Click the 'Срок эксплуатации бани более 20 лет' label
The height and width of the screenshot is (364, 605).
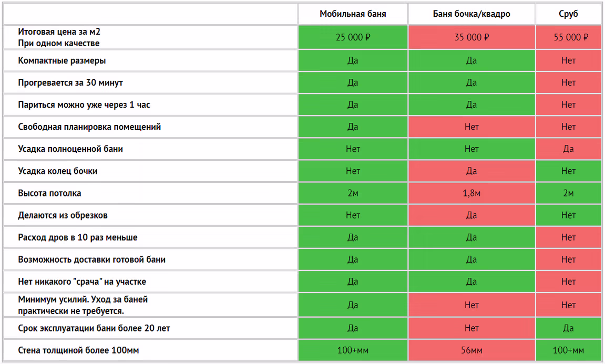94,328
